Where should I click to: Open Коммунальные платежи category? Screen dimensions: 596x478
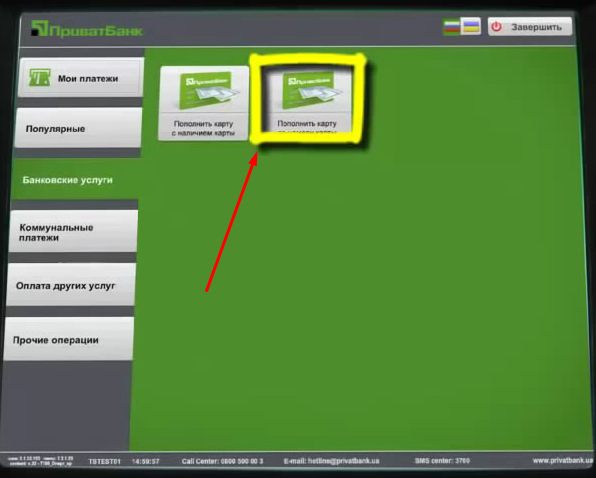[x=73, y=231]
